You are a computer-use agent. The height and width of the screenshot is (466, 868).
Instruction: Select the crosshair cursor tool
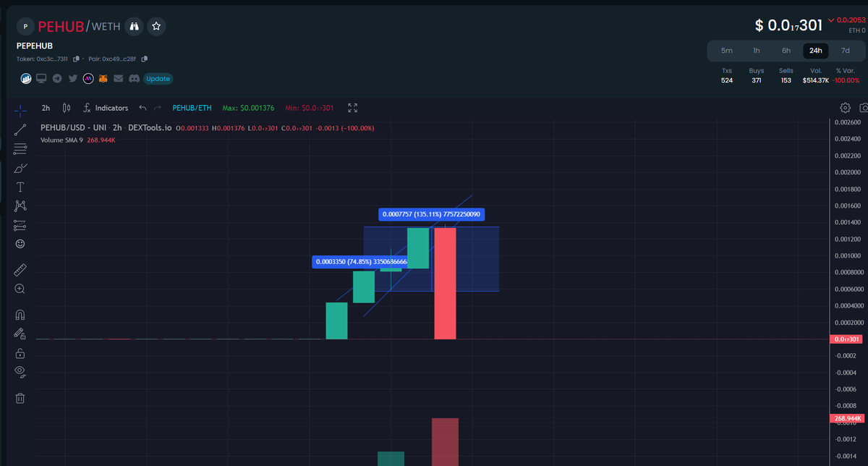(20, 110)
